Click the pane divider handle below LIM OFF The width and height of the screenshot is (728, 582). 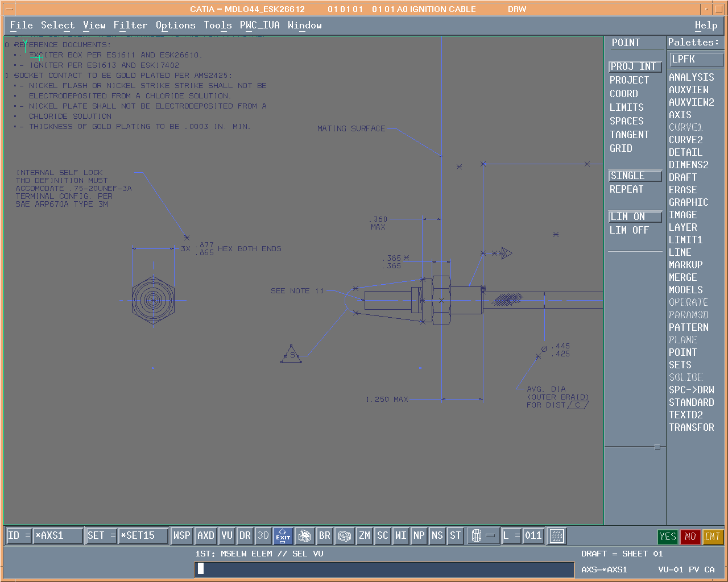(x=657, y=447)
